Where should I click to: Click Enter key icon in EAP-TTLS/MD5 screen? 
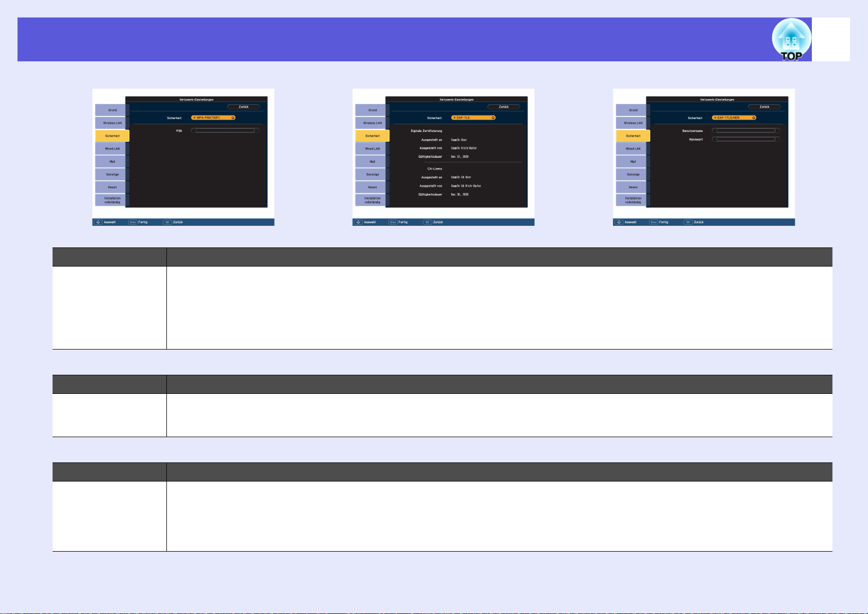click(x=654, y=222)
